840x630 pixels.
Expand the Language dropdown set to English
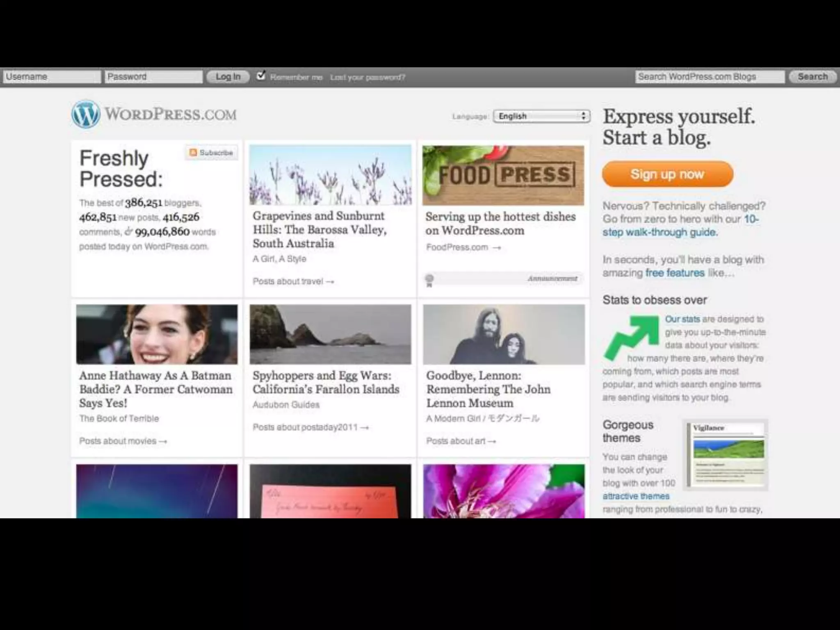pyautogui.click(x=541, y=116)
